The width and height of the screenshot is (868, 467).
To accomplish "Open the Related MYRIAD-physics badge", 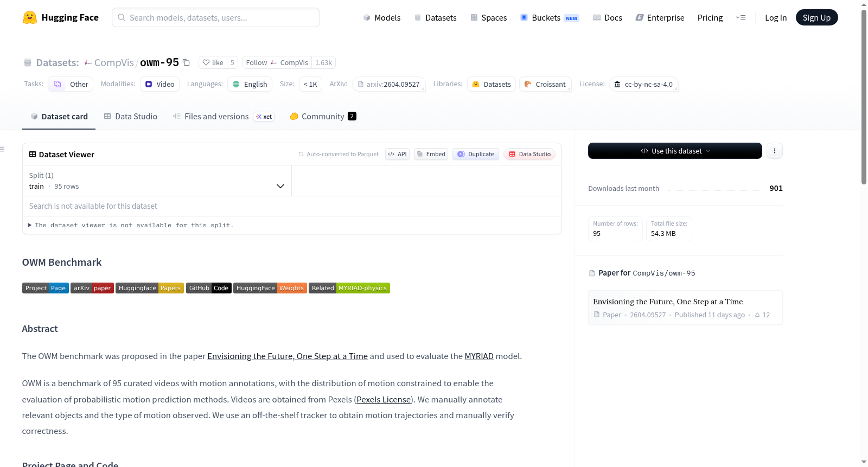I will [349, 288].
